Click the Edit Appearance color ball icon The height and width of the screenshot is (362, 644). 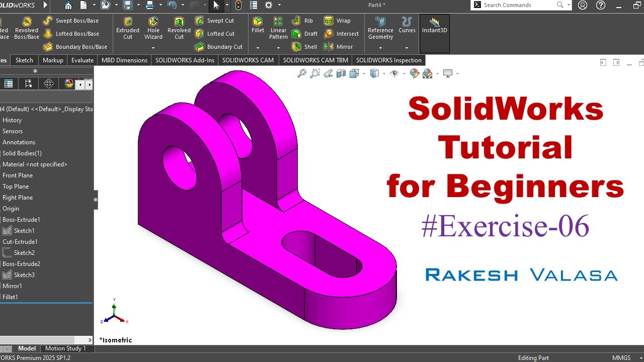(x=415, y=73)
